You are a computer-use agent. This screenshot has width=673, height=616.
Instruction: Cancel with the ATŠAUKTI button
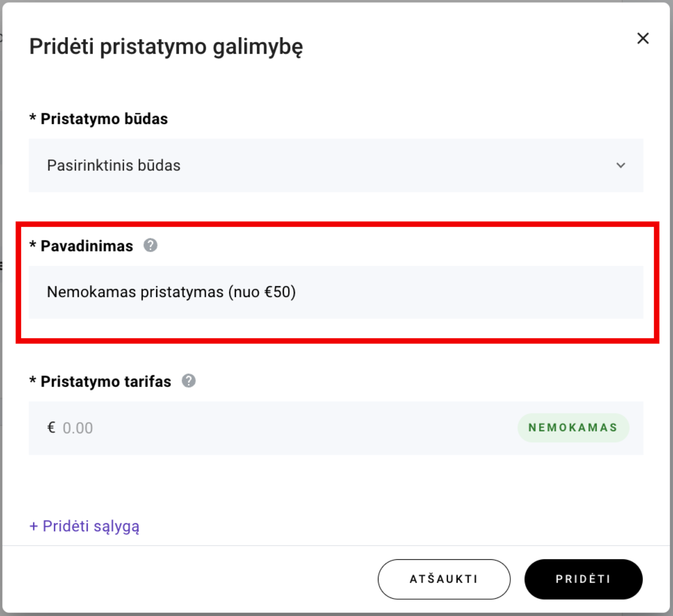pos(444,579)
